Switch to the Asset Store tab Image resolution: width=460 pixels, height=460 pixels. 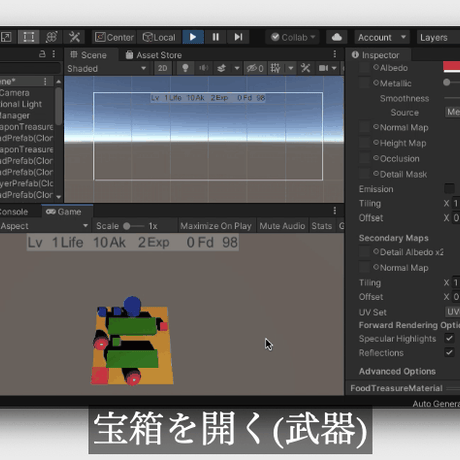(x=154, y=55)
